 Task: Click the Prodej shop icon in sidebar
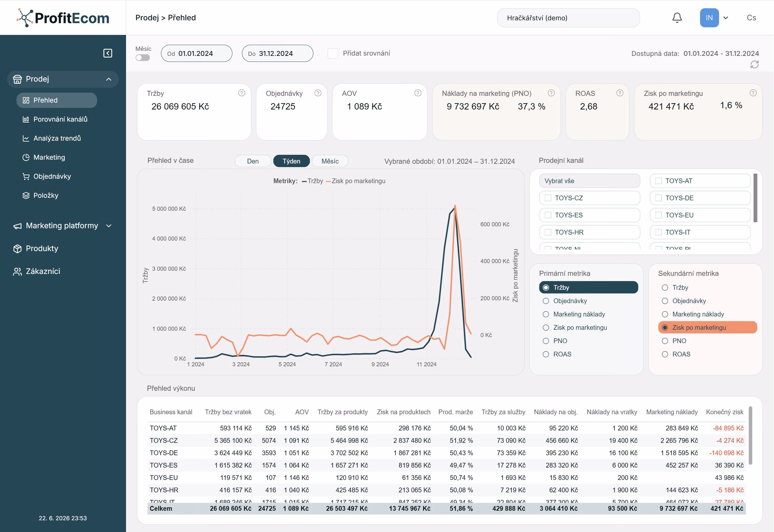(17, 79)
